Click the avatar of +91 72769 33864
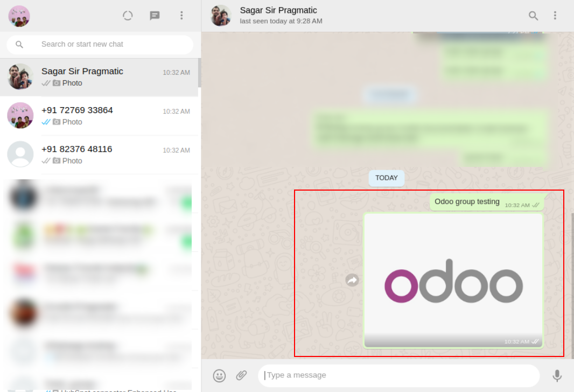Image resolution: width=574 pixels, height=392 pixels. click(x=20, y=115)
